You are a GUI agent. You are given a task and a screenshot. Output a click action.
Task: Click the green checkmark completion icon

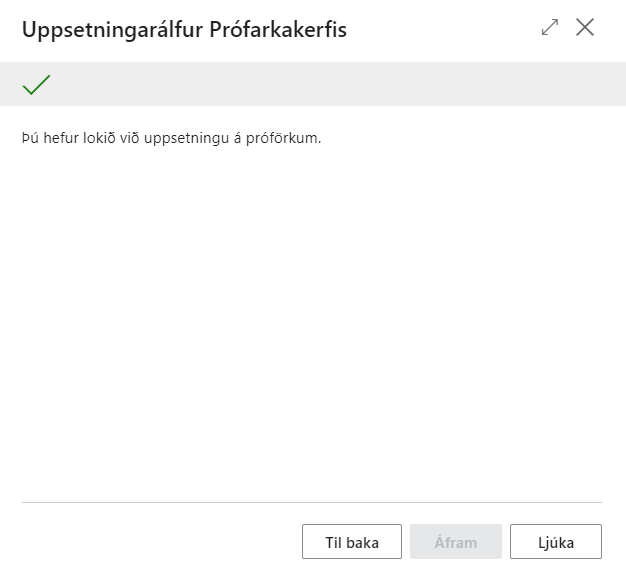(x=36, y=85)
